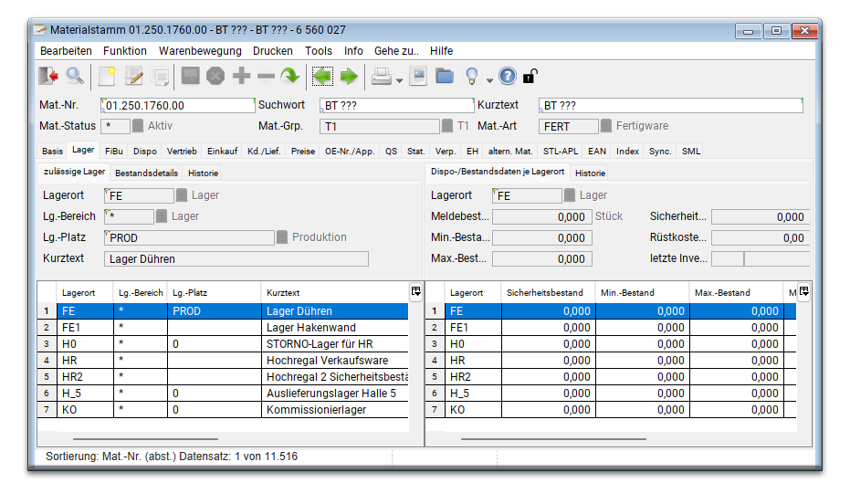Switch to the Preise tab
This screenshot has height=504, width=850.
coord(303,152)
